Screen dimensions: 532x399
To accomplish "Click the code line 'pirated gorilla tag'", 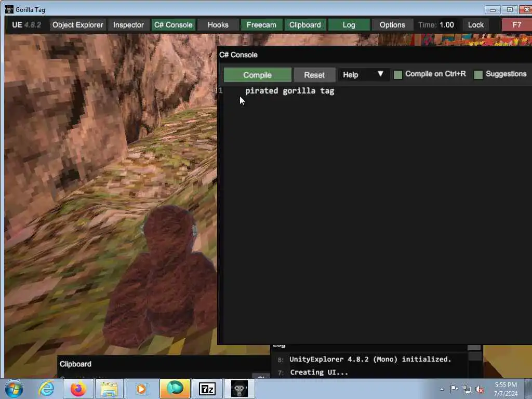I will (x=290, y=91).
